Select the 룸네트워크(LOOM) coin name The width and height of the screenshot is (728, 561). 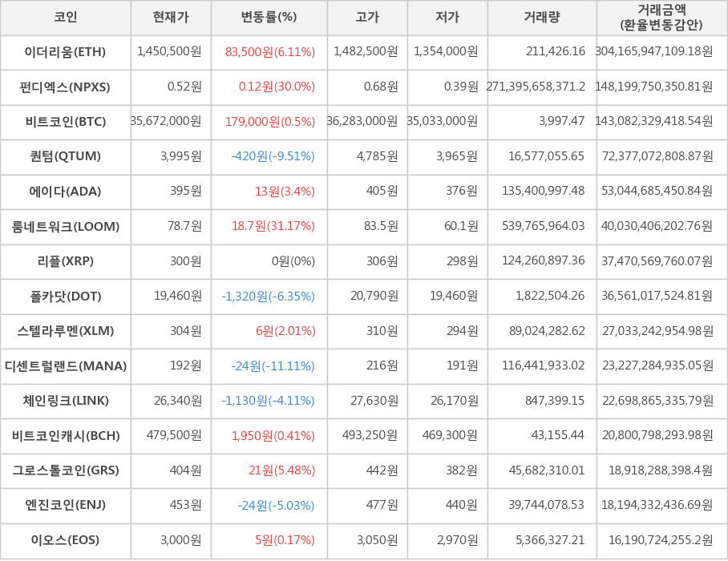66,227
